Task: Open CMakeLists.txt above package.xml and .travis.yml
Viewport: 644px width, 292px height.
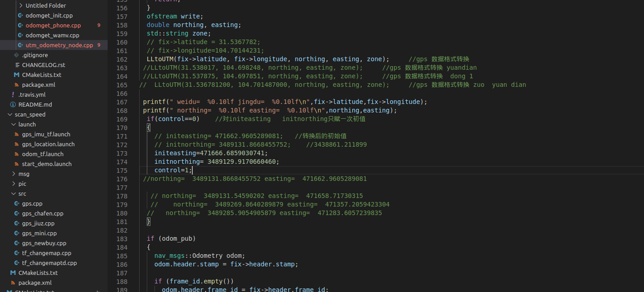Action: (x=41, y=75)
